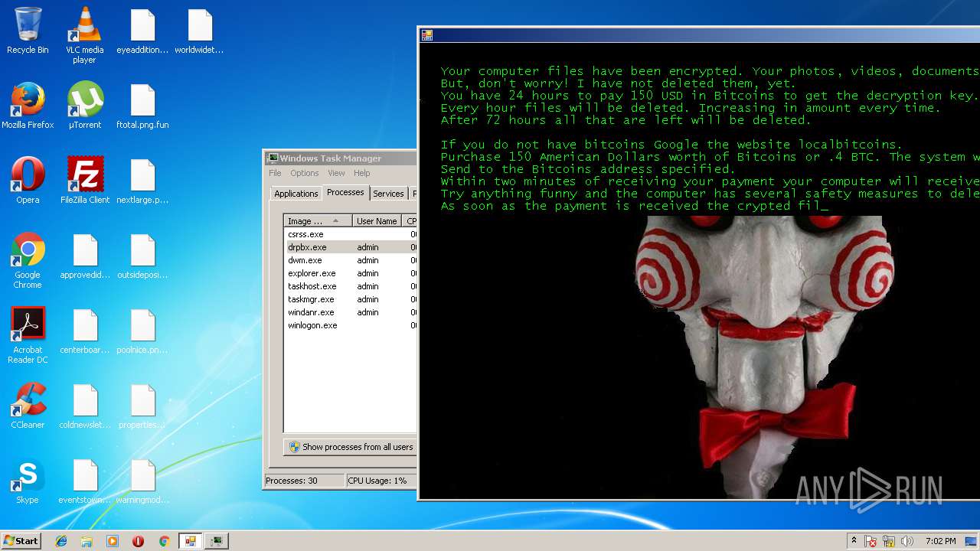This screenshot has width=980, height=551.
Task: Select the taskmgr.exe process row
Action: coord(351,299)
